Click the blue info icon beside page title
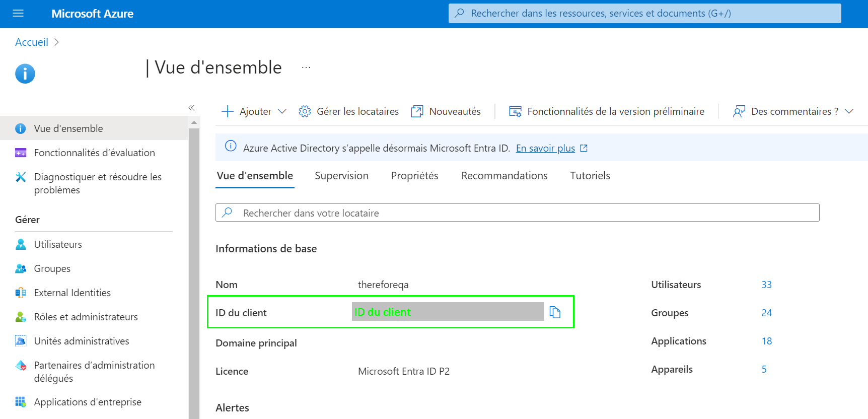 [25, 74]
